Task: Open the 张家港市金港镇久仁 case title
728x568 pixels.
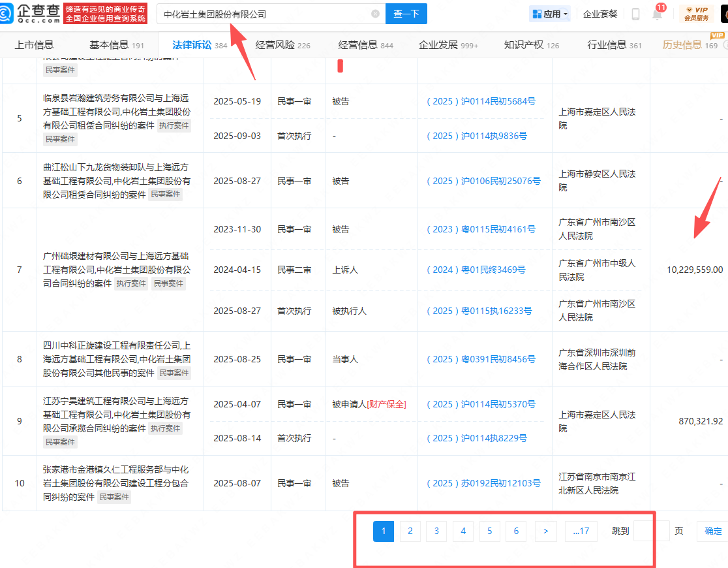Action: 115,483
